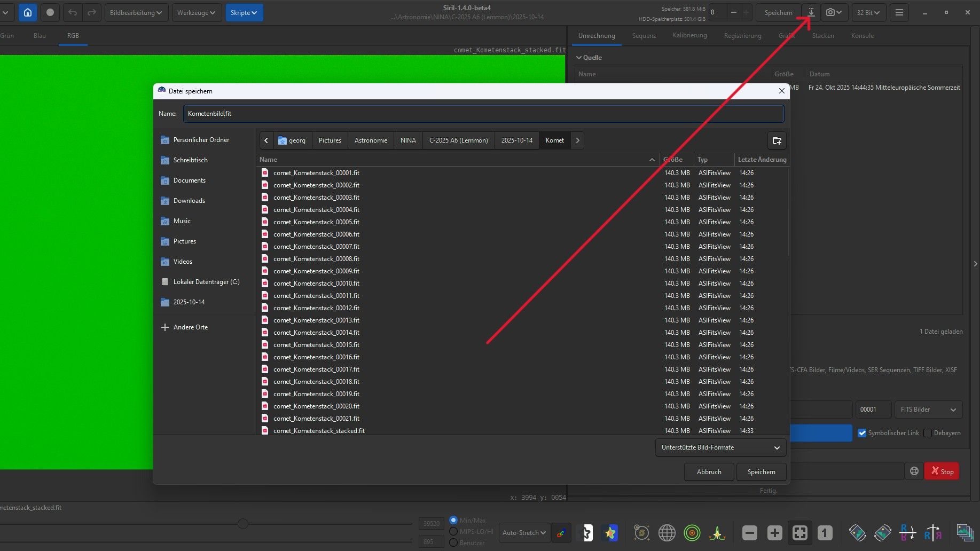Enable the Debayern checkbox
Image resolution: width=980 pixels, height=551 pixels.
pos(928,433)
